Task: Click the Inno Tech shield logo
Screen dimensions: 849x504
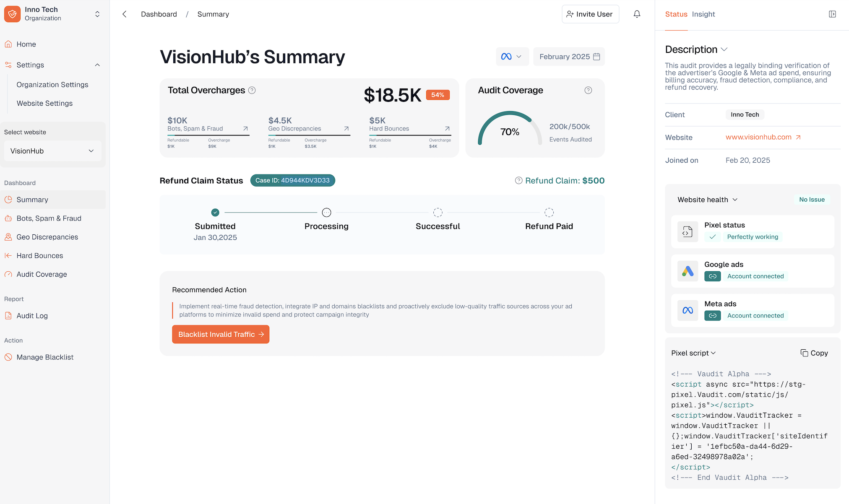Action: pos(12,14)
